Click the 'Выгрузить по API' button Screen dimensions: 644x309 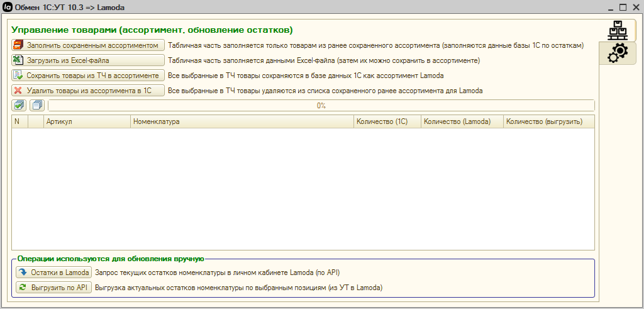coord(54,288)
